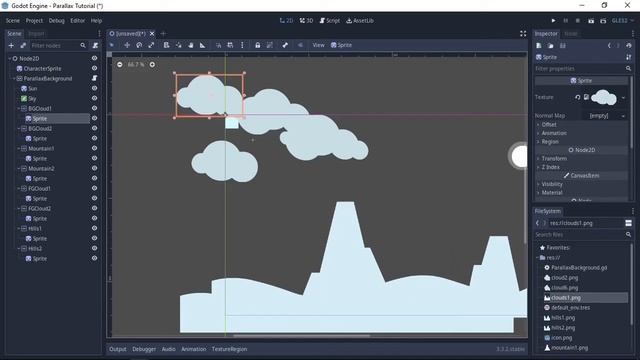Toggle visibility of the Sun node
This screenshot has width=640, height=360.
94,88
